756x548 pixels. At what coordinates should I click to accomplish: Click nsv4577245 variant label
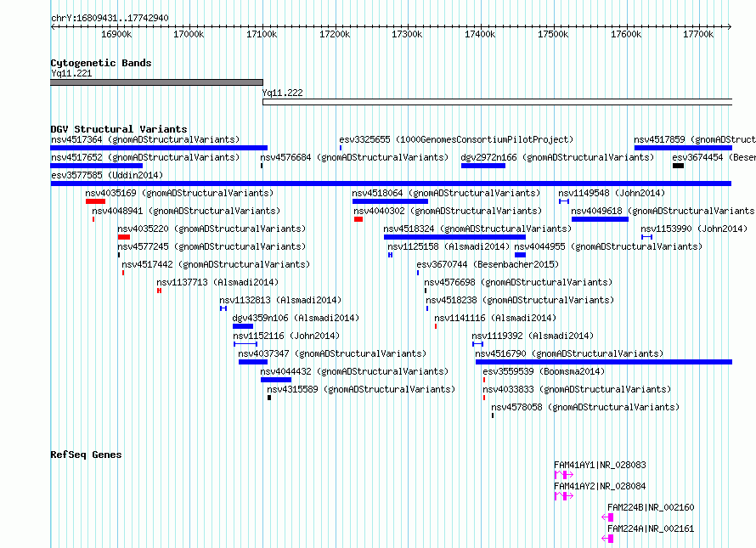212,246
